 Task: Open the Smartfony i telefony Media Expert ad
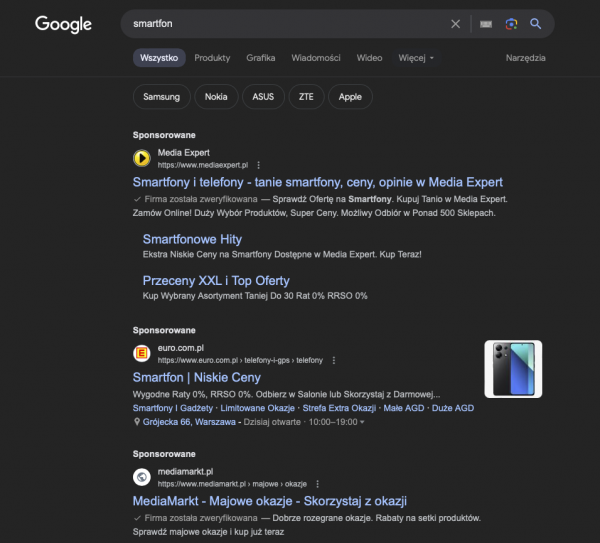(318, 182)
